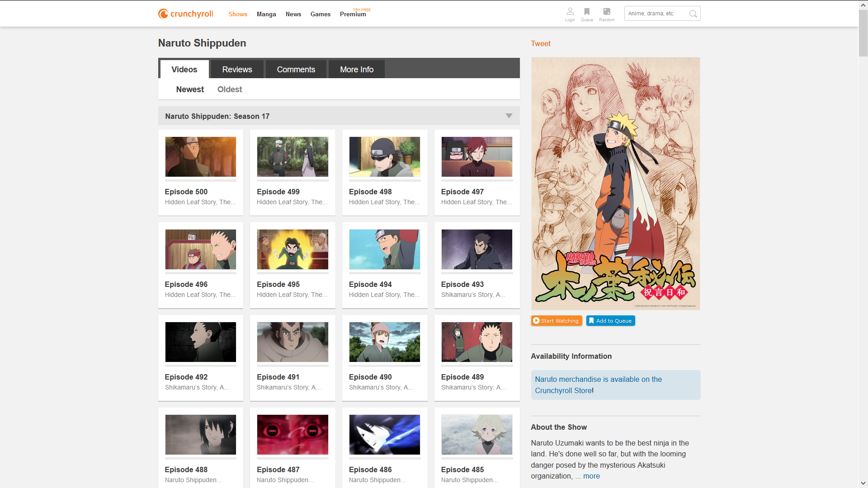Click the search magnifier icon
The height and width of the screenshot is (488, 868).
(x=693, y=14)
